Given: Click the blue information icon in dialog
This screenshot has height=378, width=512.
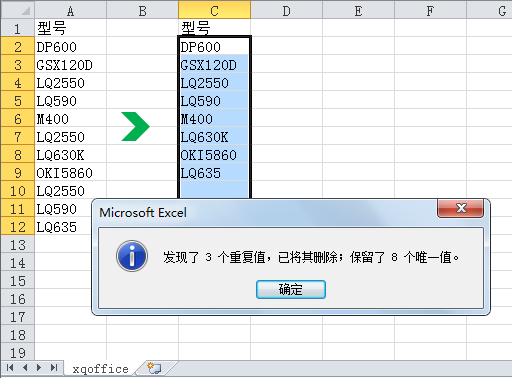Looking at the screenshot, I should 132,256.
